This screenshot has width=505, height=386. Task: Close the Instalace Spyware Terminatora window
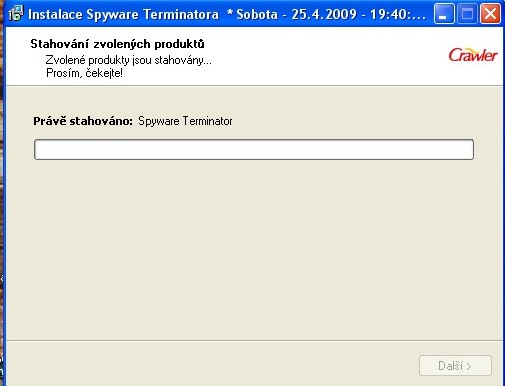click(490, 14)
